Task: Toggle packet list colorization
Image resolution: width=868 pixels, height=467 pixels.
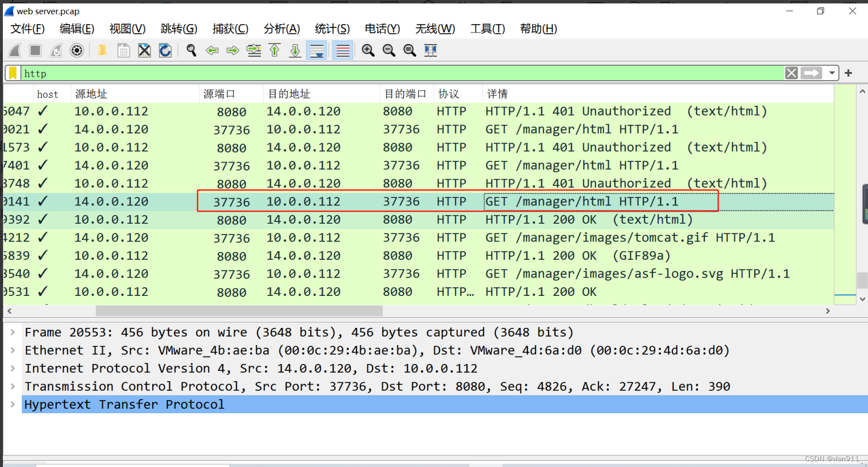Action: (343, 50)
